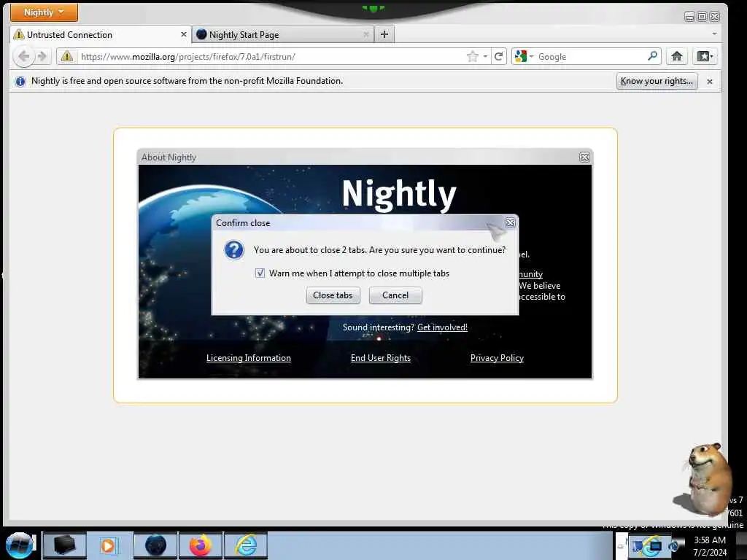Open the black folder taskbar icon

64,545
